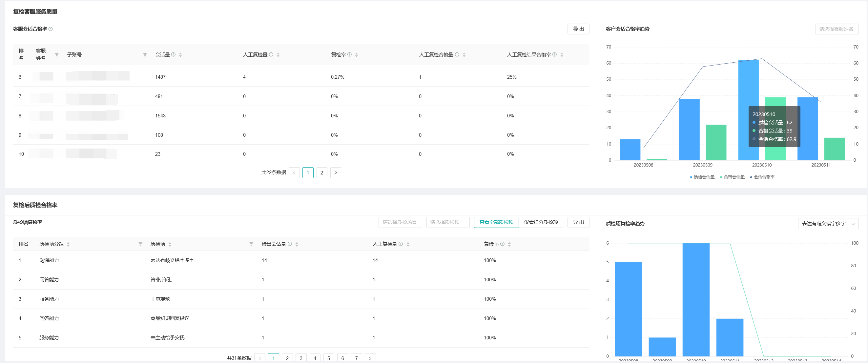868x363 pixels.
Task: Open page 5 of bottom table
Action: coord(328,358)
